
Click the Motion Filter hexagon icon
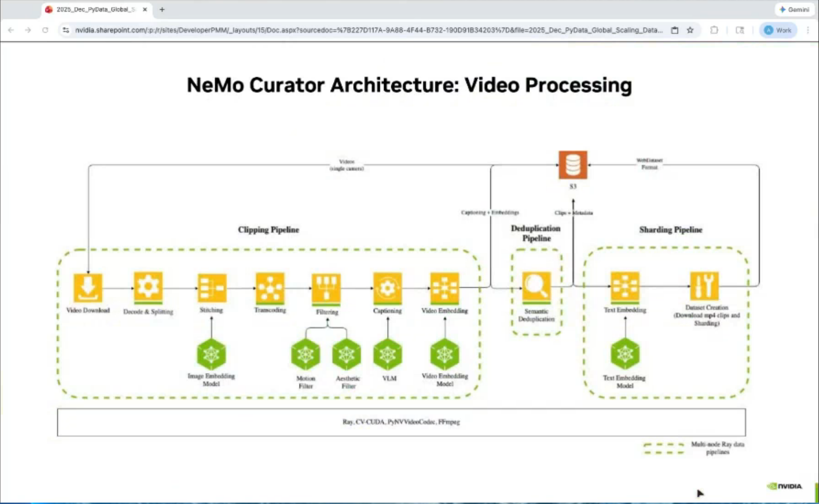click(305, 354)
